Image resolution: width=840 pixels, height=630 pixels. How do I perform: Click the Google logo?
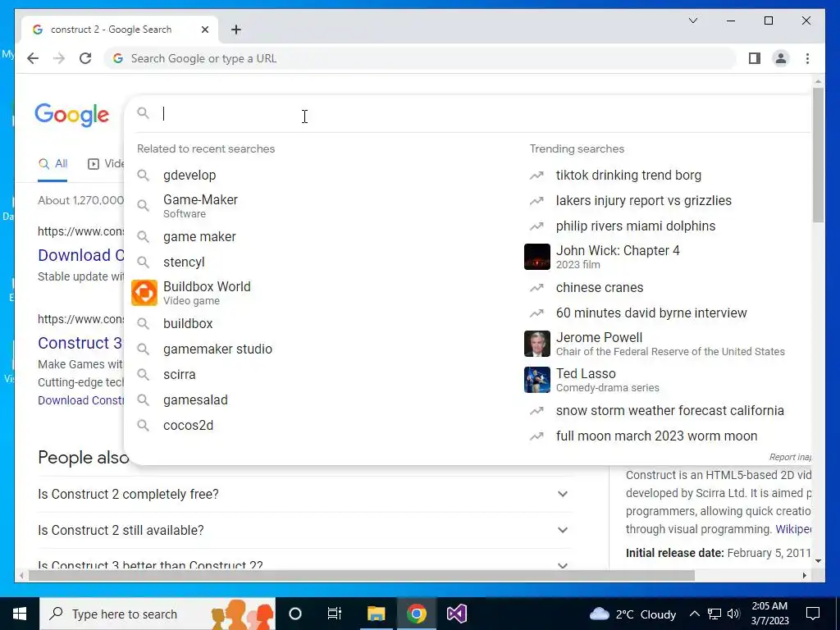(x=72, y=115)
